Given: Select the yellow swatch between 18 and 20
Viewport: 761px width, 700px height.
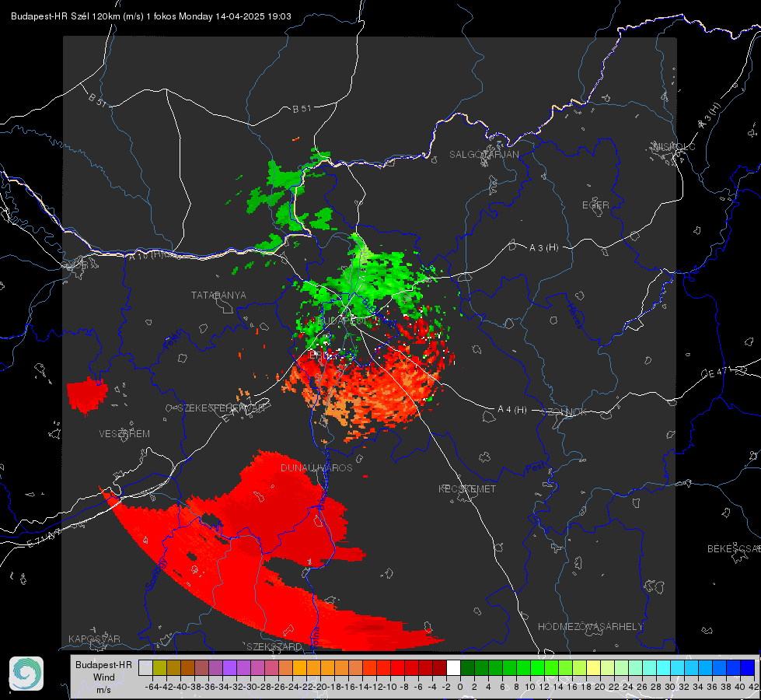Looking at the screenshot, I should [x=593, y=668].
